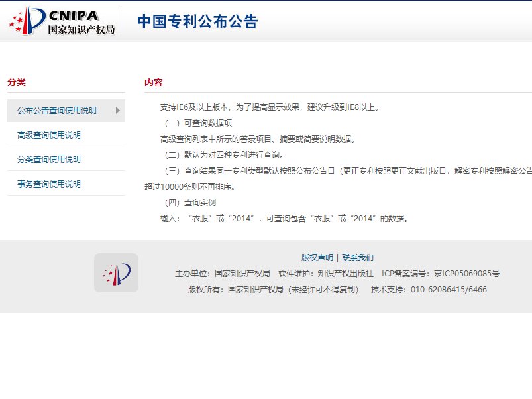Click the 主办单位 text in the footer

click(222, 273)
